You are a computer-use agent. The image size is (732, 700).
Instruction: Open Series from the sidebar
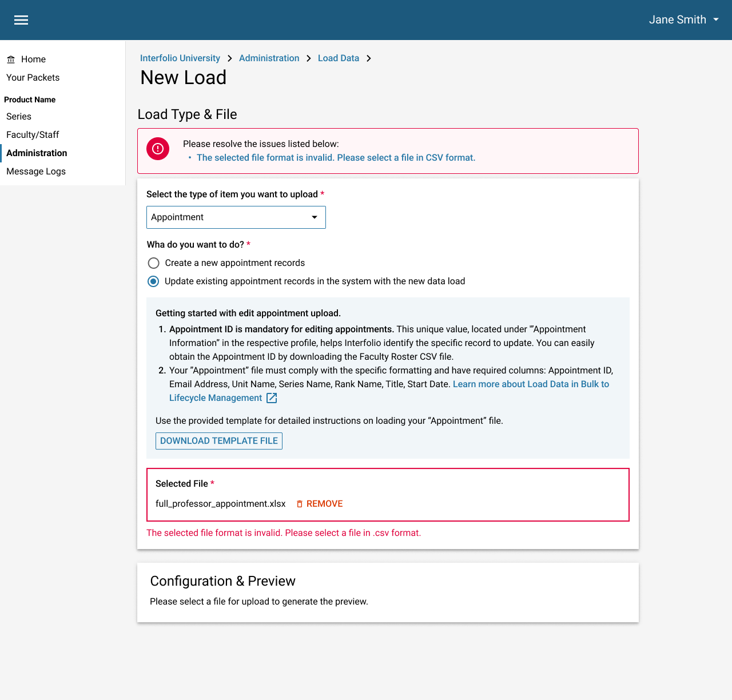(x=19, y=117)
